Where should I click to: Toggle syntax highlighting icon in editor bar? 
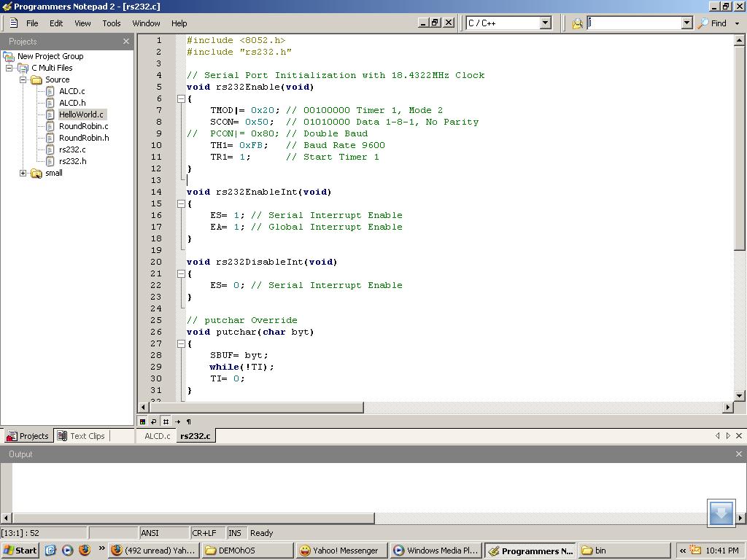142,421
